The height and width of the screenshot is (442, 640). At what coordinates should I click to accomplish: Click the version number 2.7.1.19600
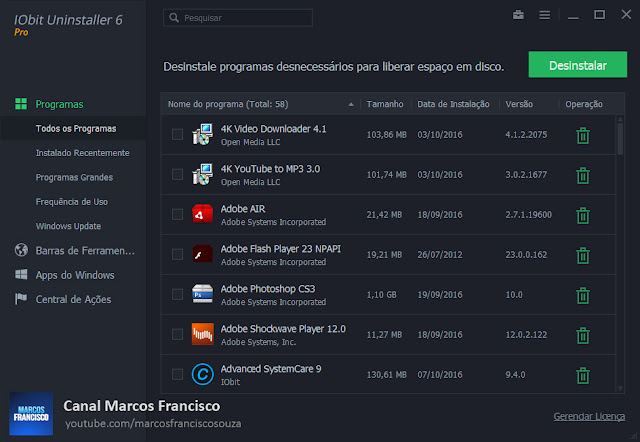529,215
